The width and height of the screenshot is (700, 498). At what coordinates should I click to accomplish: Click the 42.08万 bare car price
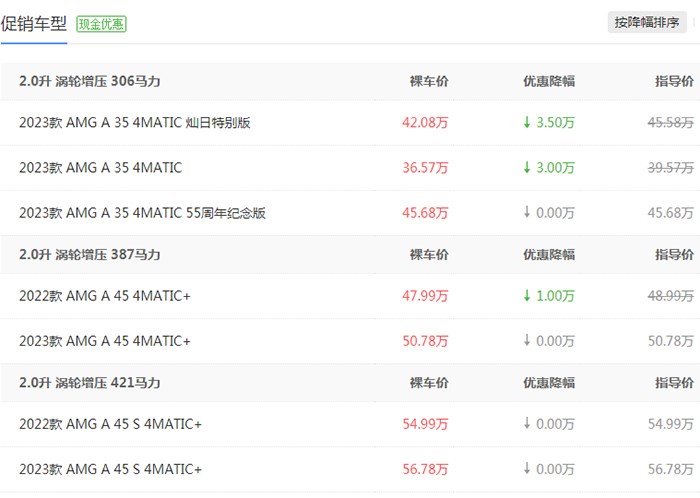(425, 122)
